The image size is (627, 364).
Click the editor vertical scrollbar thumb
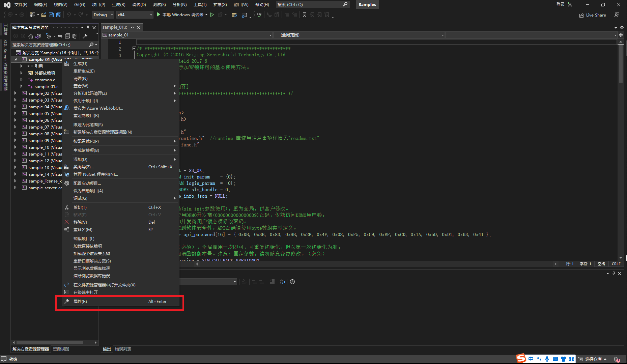(x=621, y=64)
